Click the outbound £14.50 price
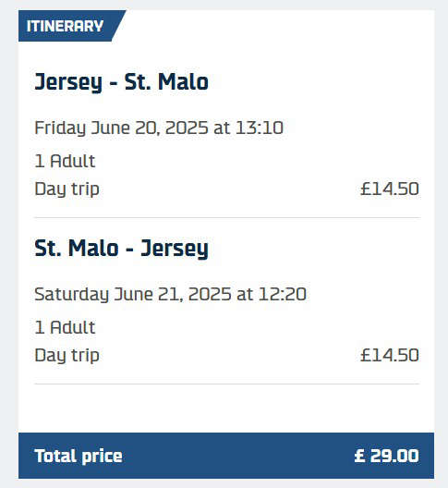The width and height of the screenshot is (448, 488). [390, 189]
